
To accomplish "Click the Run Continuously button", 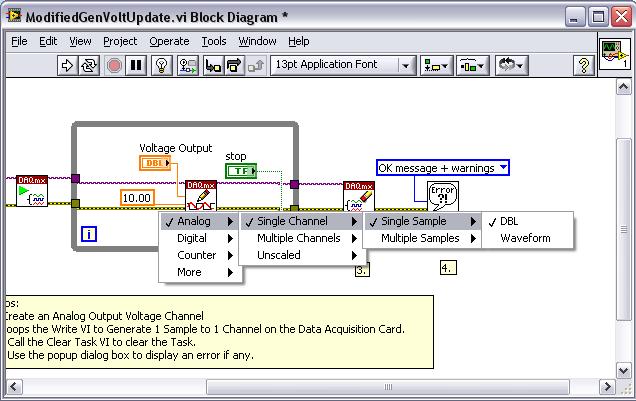I will coord(89,65).
